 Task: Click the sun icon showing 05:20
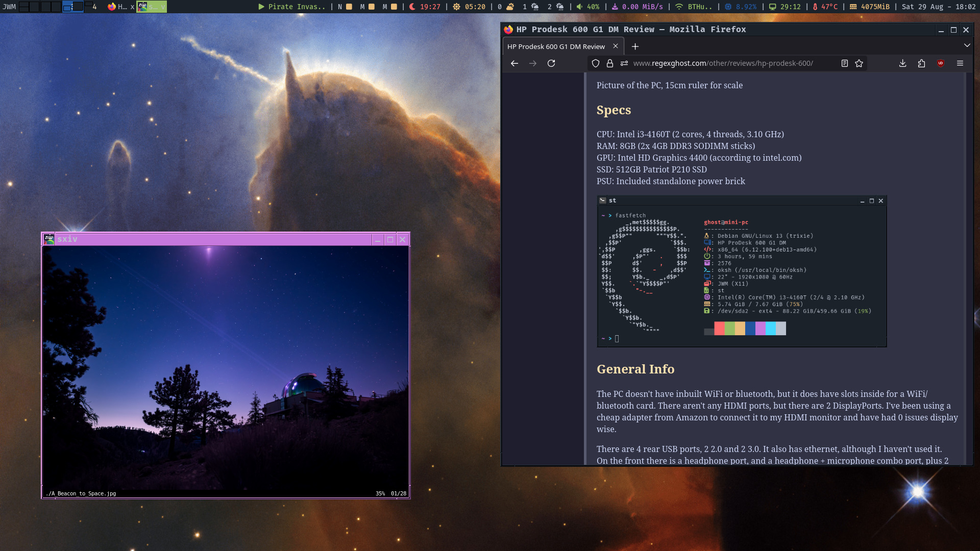click(456, 7)
